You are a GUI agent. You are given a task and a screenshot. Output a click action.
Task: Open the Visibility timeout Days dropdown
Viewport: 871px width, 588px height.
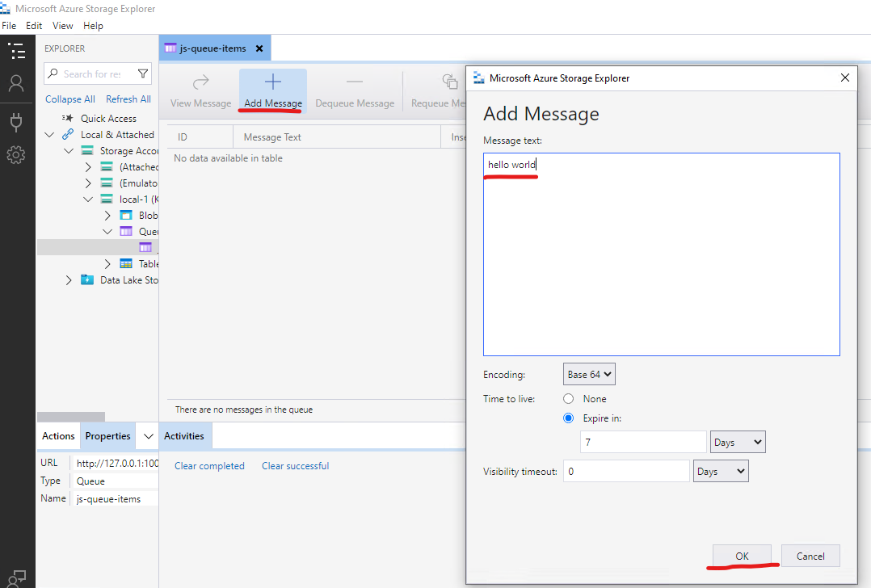click(x=721, y=471)
